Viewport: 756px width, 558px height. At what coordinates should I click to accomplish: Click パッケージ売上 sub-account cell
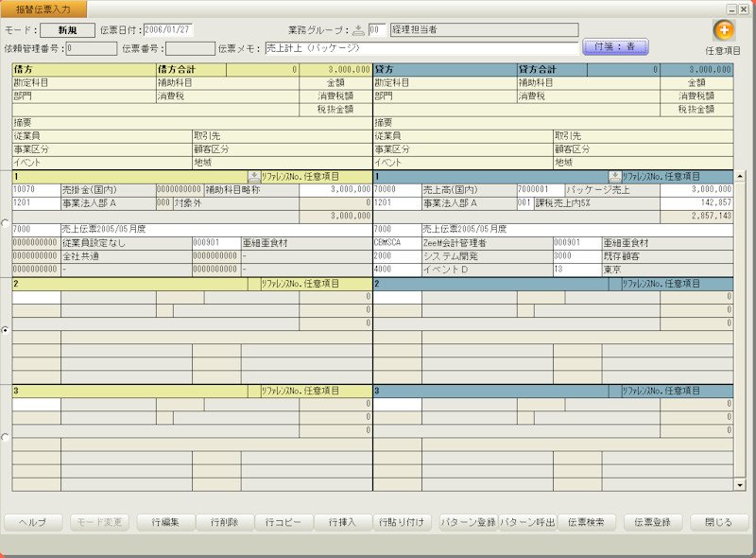612,190
